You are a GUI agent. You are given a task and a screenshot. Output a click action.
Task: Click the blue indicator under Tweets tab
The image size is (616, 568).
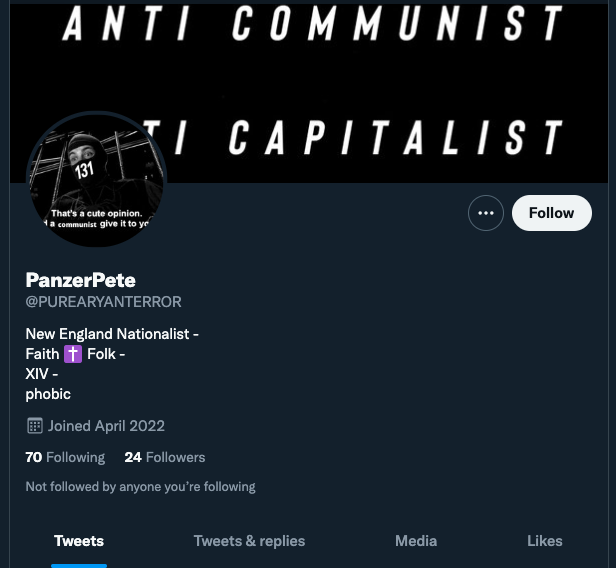pos(79,566)
